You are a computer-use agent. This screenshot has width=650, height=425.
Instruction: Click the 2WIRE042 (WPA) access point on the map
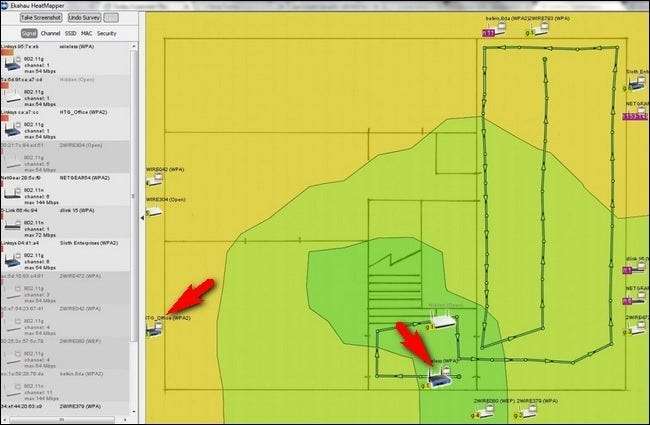pos(154,180)
